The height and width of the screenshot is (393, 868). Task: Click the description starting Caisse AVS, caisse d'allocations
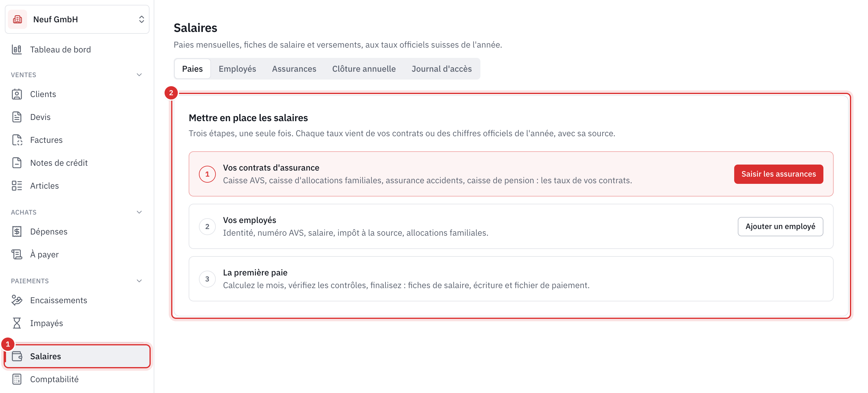pyautogui.click(x=427, y=180)
